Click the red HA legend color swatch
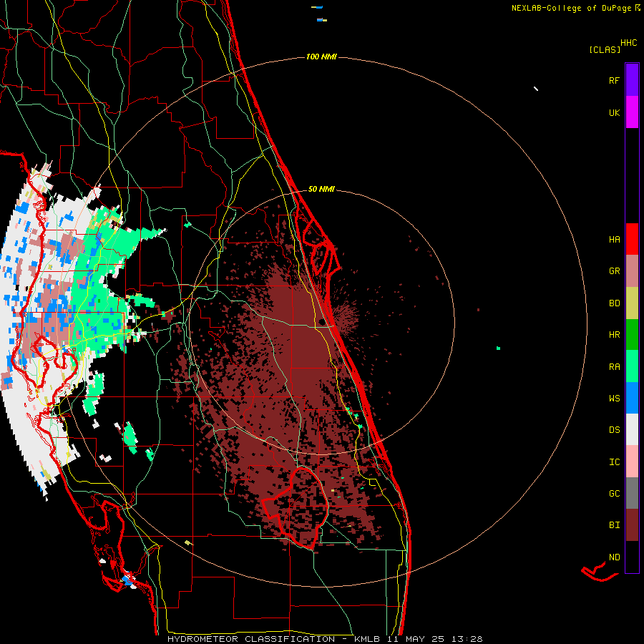This screenshot has height=644, width=644. pyautogui.click(x=632, y=239)
